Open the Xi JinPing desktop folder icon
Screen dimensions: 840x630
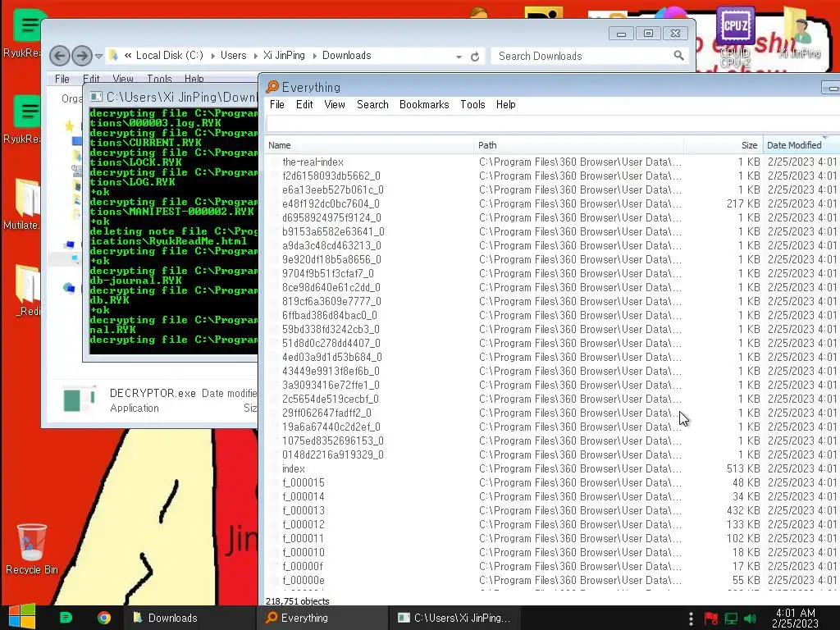[799, 32]
